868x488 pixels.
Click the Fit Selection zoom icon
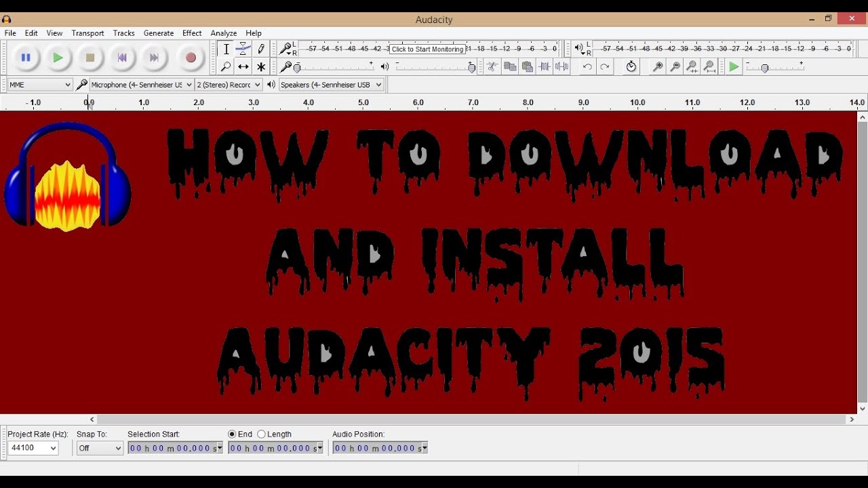[x=692, y=66]
